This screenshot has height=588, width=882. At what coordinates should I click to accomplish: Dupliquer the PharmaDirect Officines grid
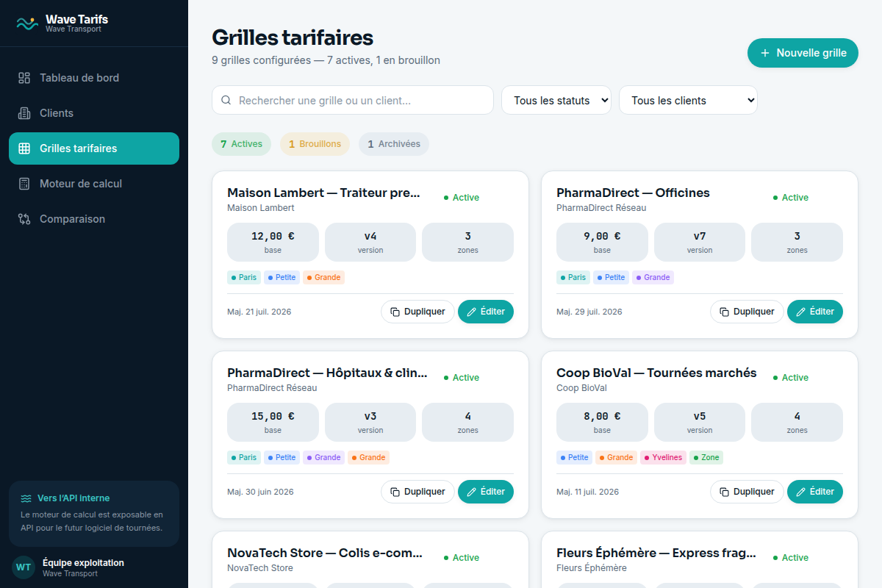[747, 312]
